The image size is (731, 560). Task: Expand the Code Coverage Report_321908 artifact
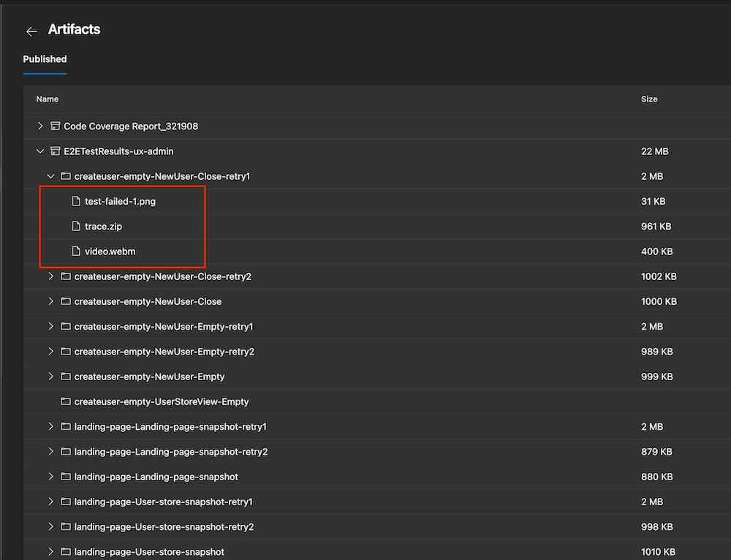click(x=40, y=126)
